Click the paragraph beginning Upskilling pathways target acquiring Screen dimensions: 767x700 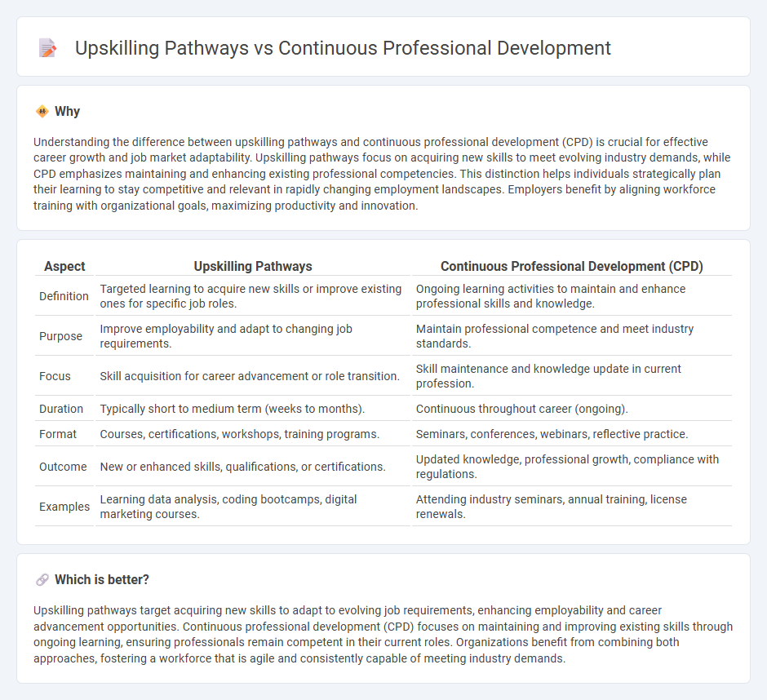pos(383,635)
